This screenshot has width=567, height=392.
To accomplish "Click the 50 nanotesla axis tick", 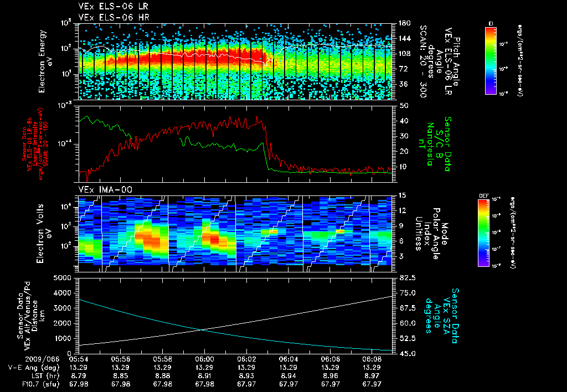I will tap(404, 106).
